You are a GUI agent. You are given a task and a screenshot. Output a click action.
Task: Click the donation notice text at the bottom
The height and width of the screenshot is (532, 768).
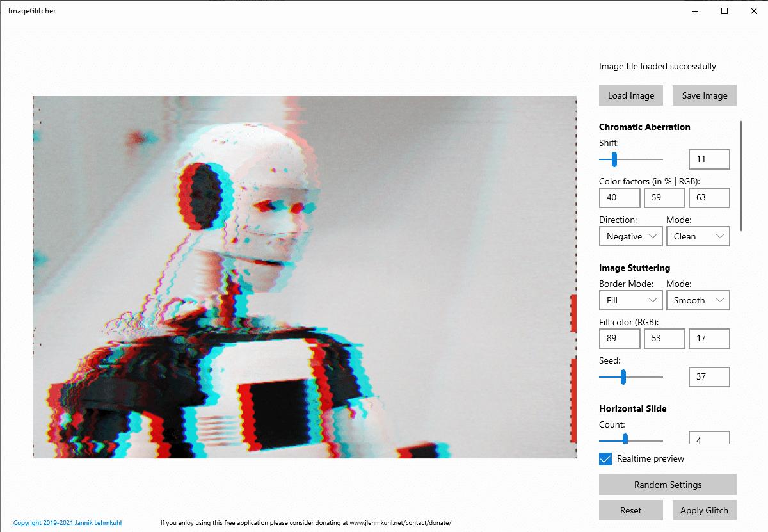306,523
